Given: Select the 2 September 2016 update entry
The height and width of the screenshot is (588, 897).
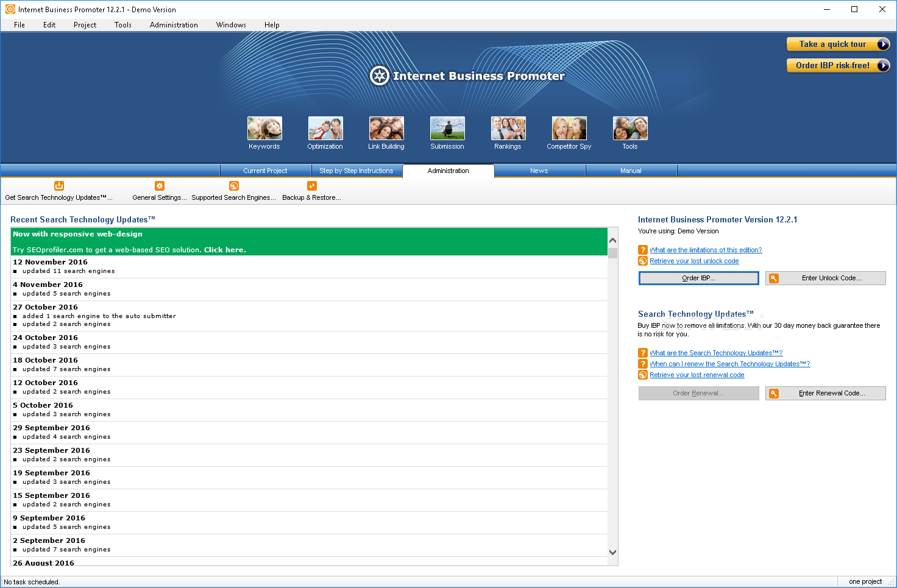Looking at the screenshot, I should coord(309,545).
